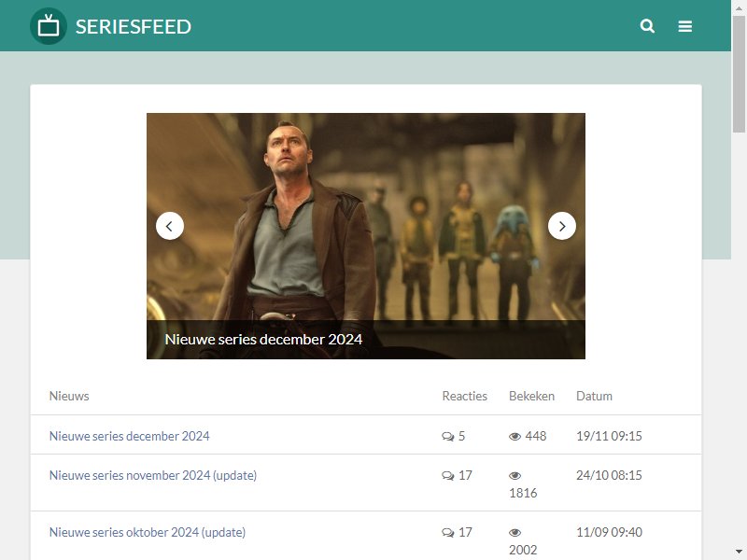The image size is (747, 560).
Task: Click the SERIESFEED site title text
Action: coord(134,27)
